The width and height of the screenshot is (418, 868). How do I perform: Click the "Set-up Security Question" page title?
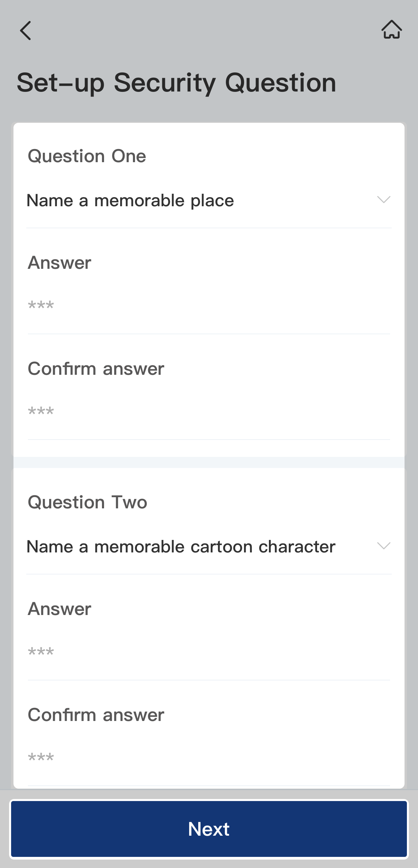(x=176, y=83)
